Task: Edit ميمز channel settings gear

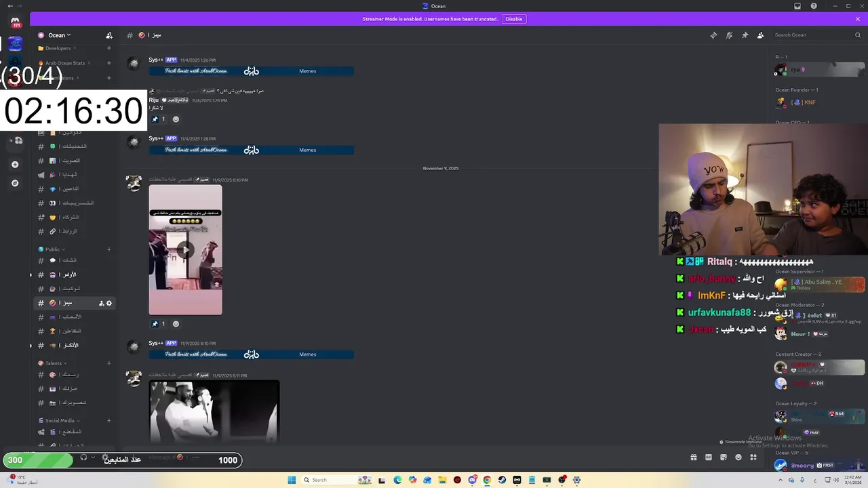Action: [109, 303]
